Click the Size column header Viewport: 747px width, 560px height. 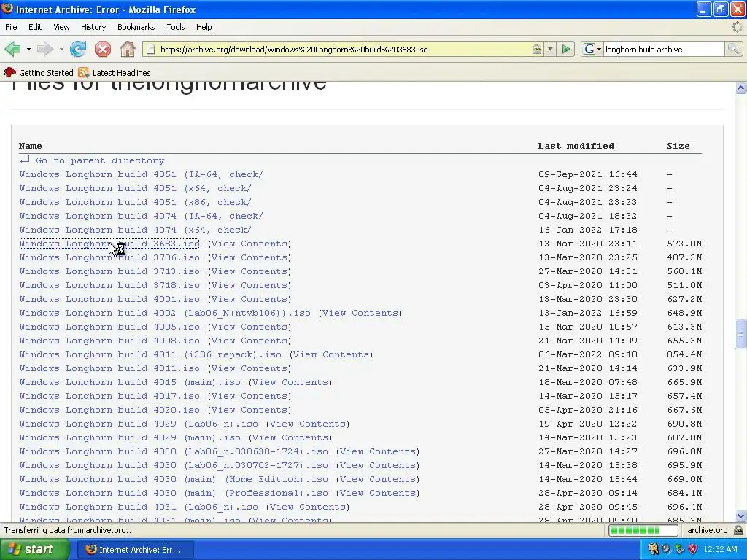pos(678,146)
